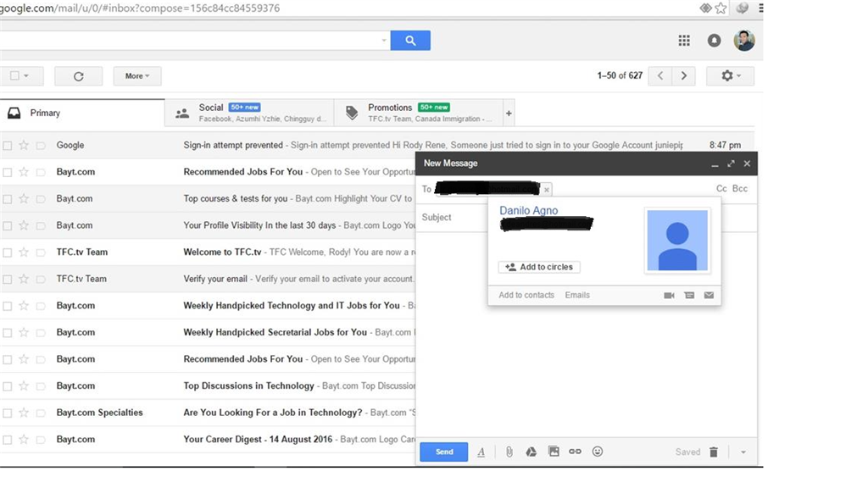Click Add to contacts link
The height and width of the screenshot is (488, 868).
[526, 296]
